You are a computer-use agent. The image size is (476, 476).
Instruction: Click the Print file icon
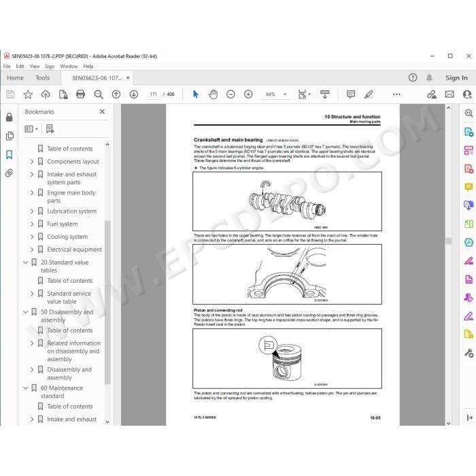point(80,95)
